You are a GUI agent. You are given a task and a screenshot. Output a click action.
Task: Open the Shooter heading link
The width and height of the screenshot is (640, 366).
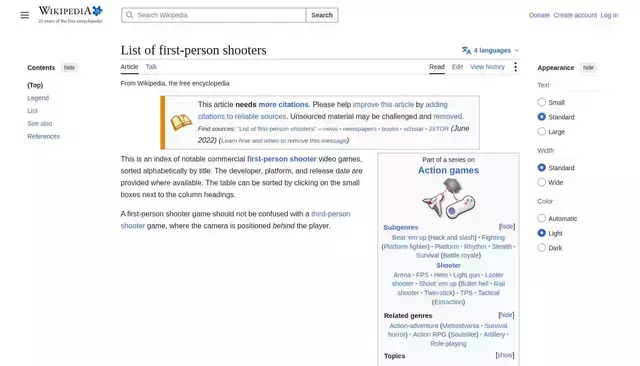tap(448, 265)
